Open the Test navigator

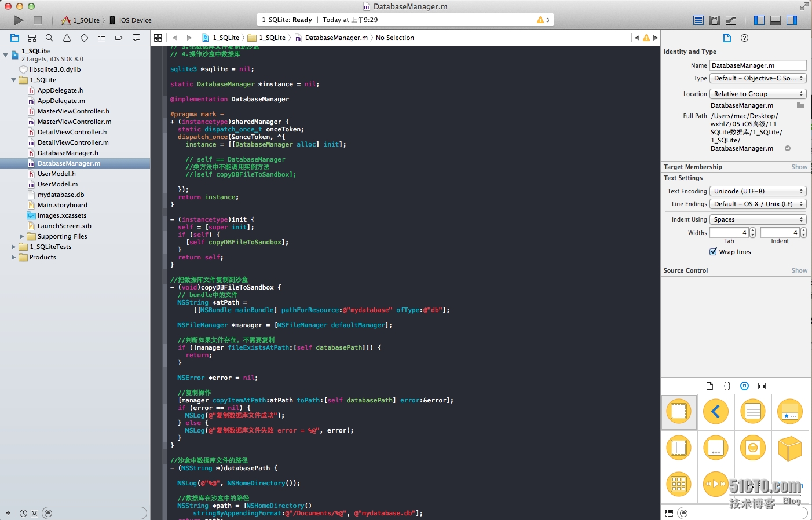(84, 38)
